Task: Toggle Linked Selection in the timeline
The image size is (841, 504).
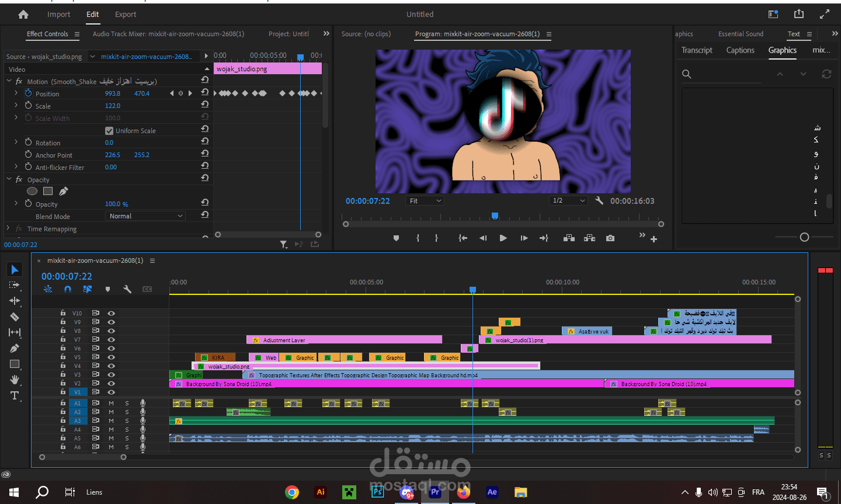Action: (x=88, y=289)
